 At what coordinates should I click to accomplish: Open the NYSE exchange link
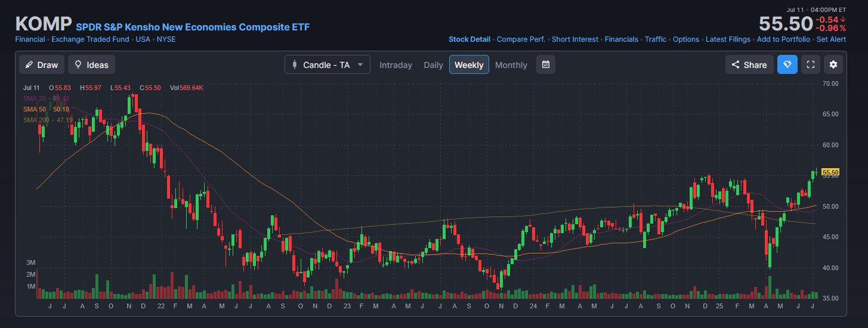pyautogui.click(x=166, y=39)
